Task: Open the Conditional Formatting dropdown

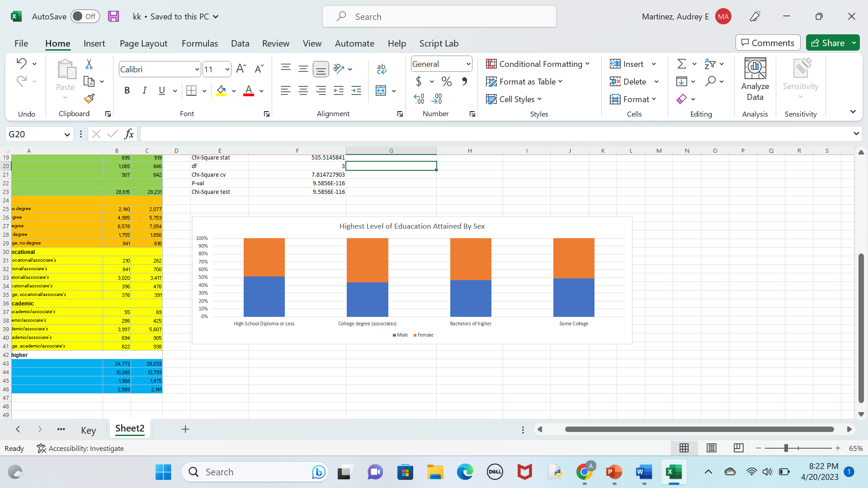Action: click(x=538, y=64)
